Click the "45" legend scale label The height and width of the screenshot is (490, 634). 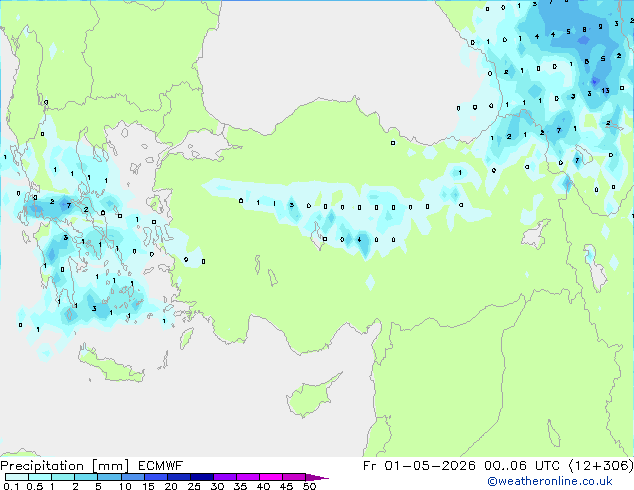click(286, 486)
